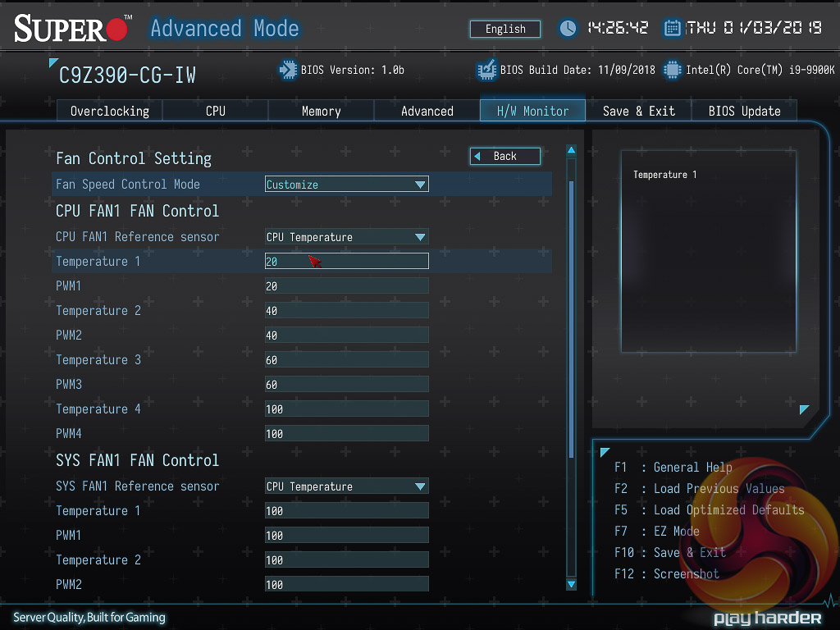Select CPU FAN1 PWM3 value field
Screen dimensions: 840x630
[347, 385]
